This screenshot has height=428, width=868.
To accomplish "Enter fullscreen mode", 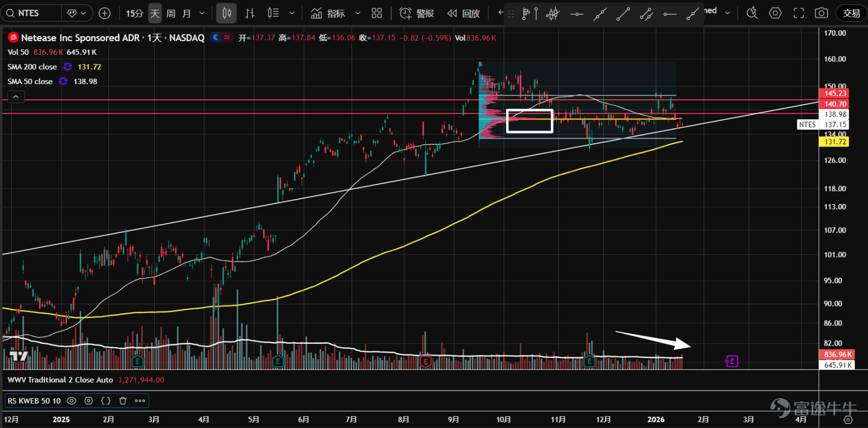I will pyautogui.click(x=799, y=13).
